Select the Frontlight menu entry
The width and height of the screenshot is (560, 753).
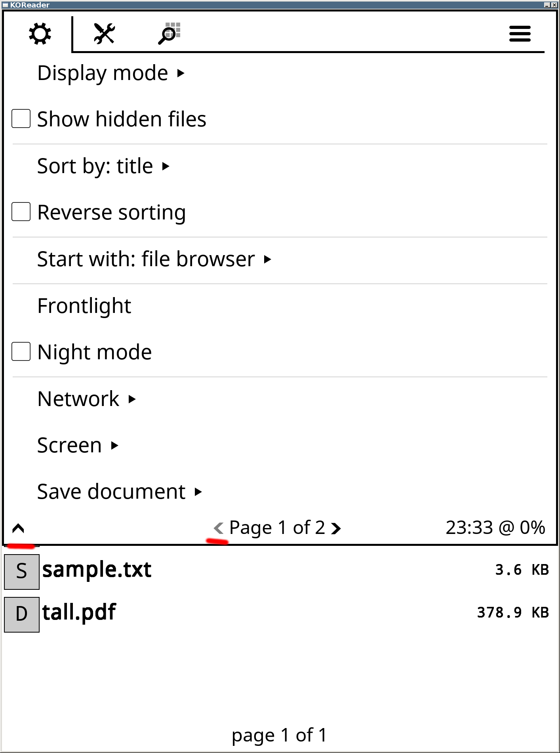(84, 305)
